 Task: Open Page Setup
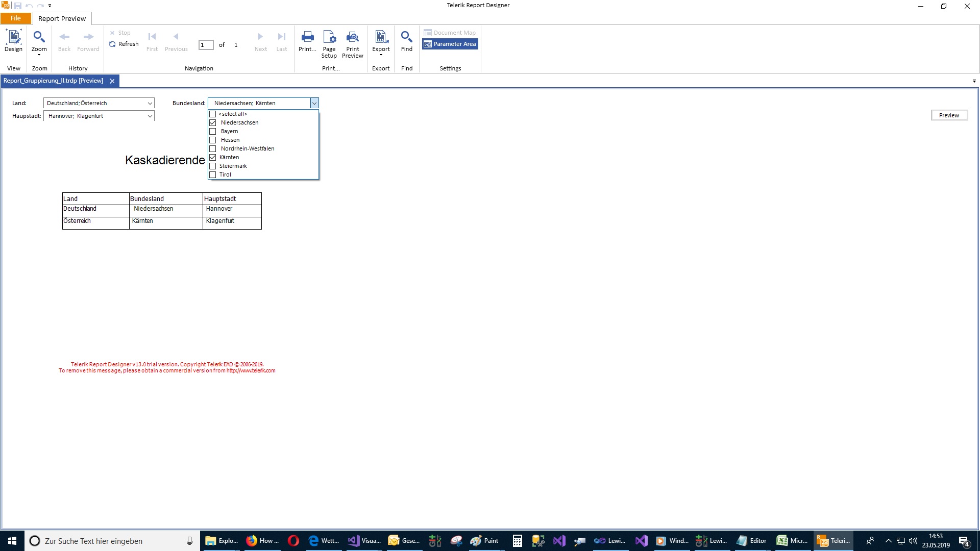coord(329,43)
